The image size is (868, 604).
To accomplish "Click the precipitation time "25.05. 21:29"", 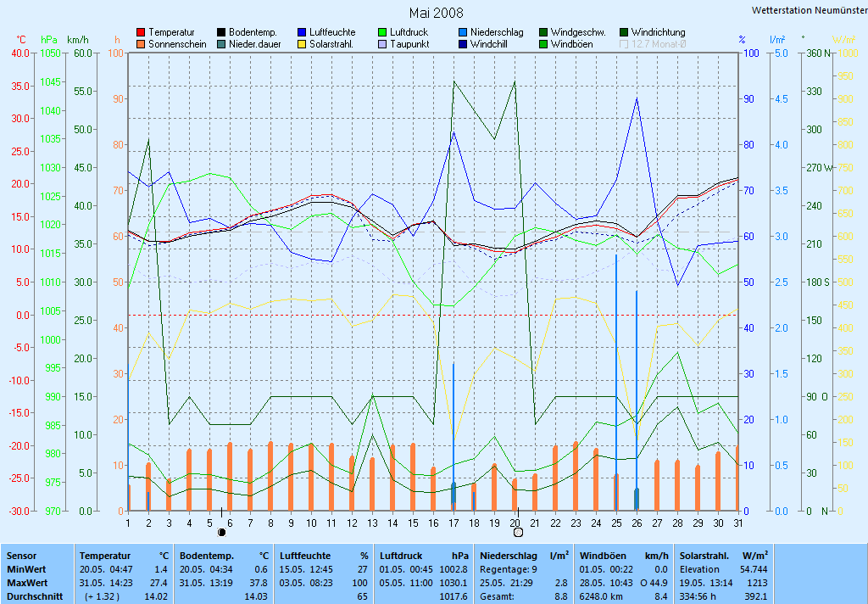I will (x=507, y=583).
